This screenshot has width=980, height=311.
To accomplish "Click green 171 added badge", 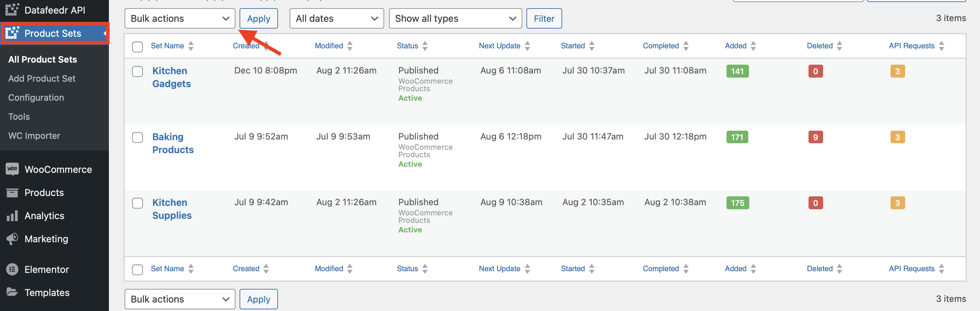I will pos(737,137).
